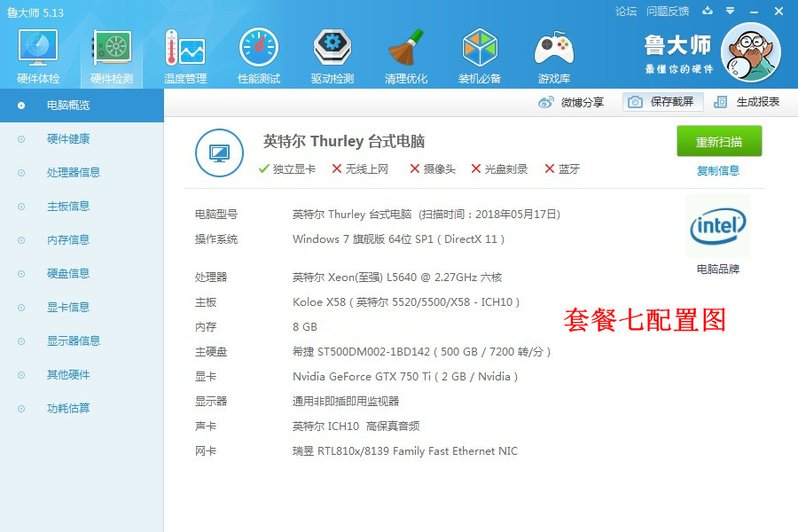Click the 瑞昱 RTL810x/8139 network card value
This screenshot has width=798, height=532.
coord(405,451)
